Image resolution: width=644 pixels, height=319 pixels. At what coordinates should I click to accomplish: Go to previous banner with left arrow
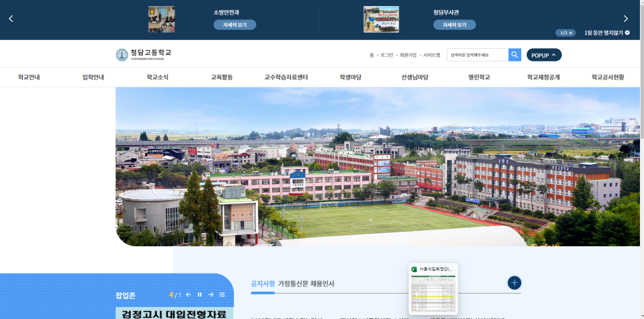pyautogui.click(x=11, y=19)
